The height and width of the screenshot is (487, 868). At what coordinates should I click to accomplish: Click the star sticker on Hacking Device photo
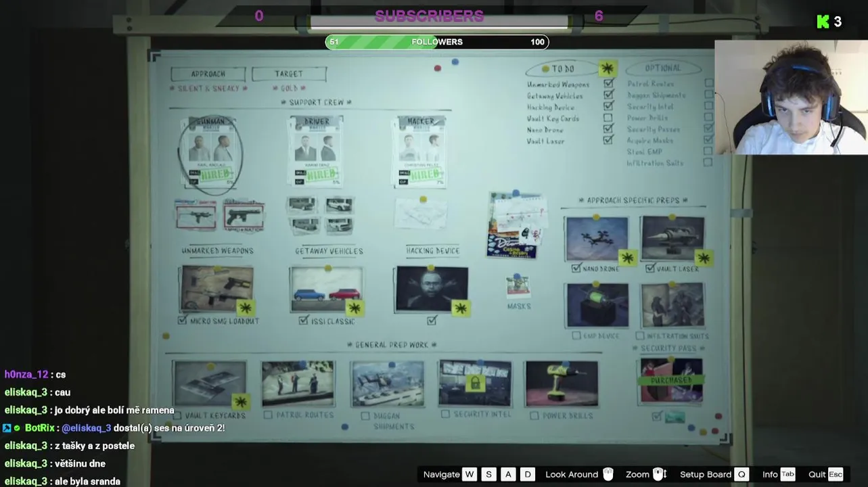click(x=461, y=308)
